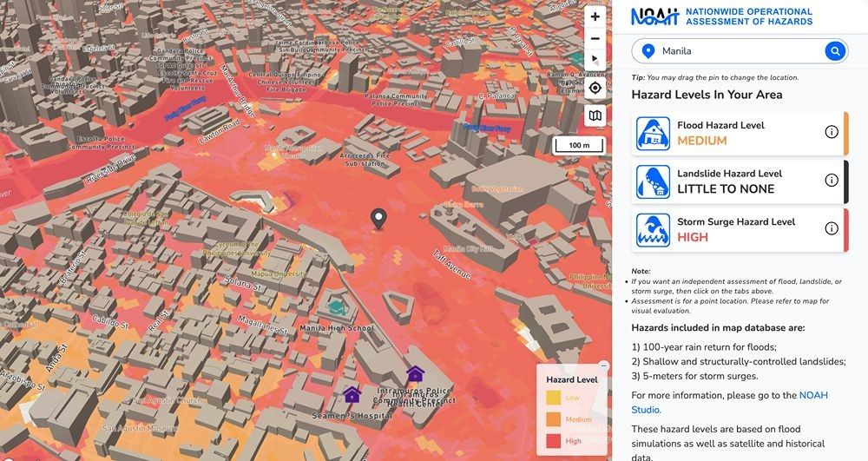Open Landslide Hazard Level info icon
Image resolution: width=868 pixels, height=461 pixels.
832,180
